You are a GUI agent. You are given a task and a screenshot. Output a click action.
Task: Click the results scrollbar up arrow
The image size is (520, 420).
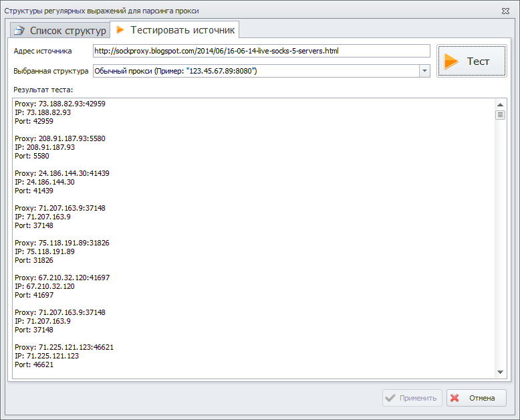click(x=500, y=104)
